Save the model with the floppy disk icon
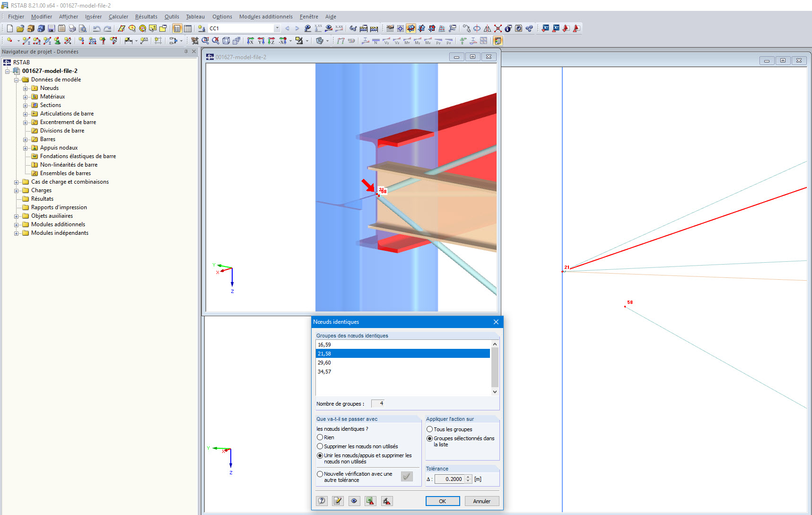The image size is (812, 515). (x=51, y=28)
